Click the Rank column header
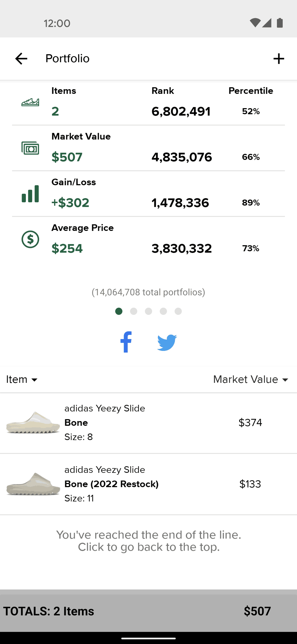 pyautogui.click(x=163, y=91)
